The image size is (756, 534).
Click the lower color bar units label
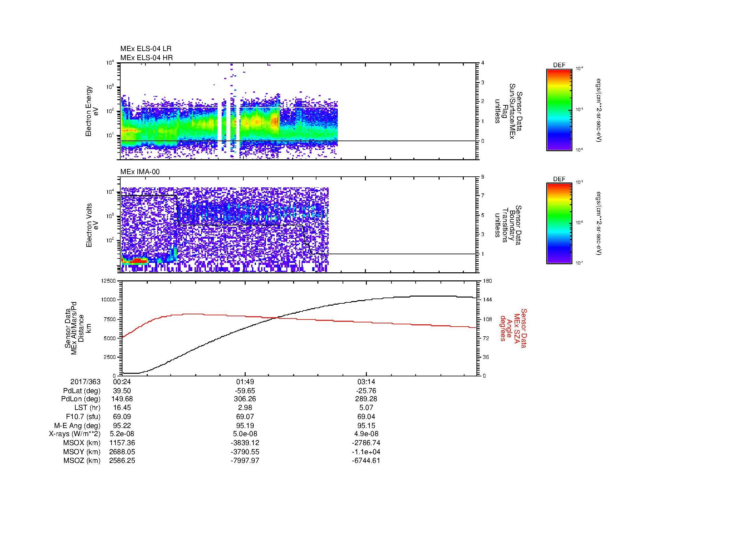tap(599, 224)
